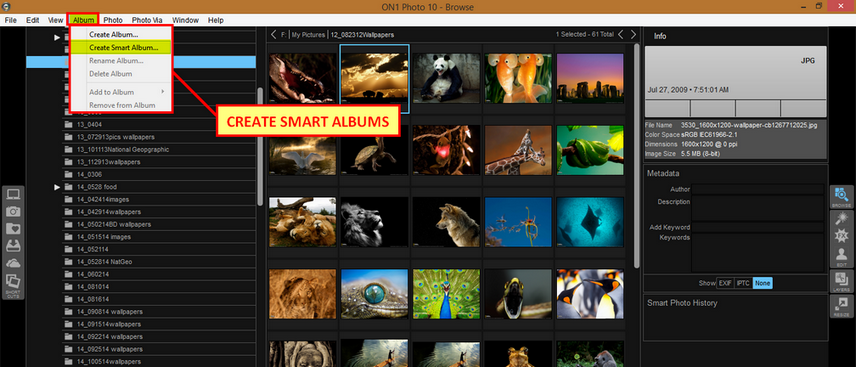Viewport: 856px width, 367px height.
Task: Open the Resize module icon
Action: [841, 306]
